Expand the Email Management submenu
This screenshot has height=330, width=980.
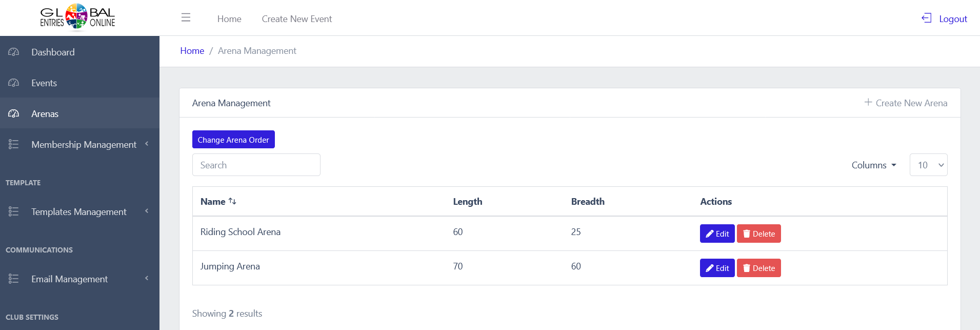147,279
